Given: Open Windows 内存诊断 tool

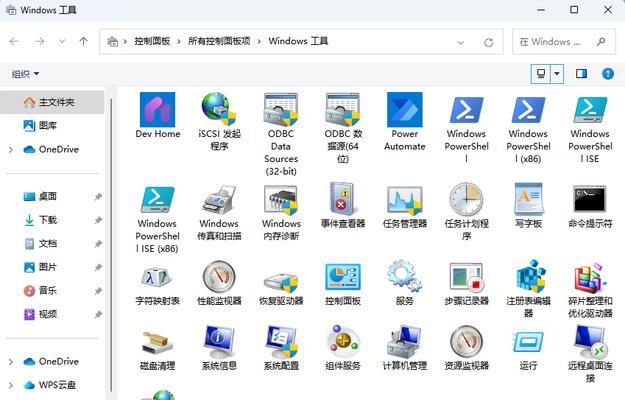Looking at the screenshot, I should [x=281, y=200].
